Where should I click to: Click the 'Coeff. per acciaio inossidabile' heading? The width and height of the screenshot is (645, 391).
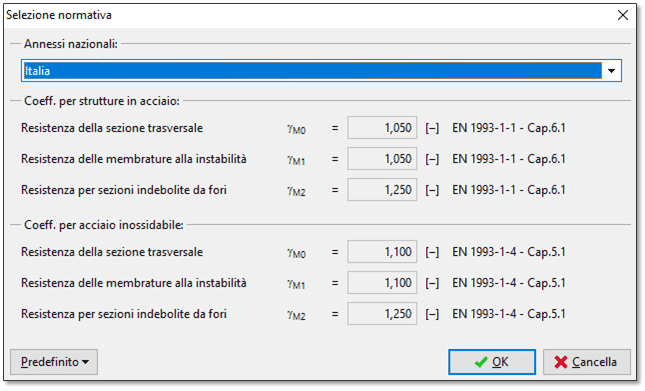click(104, 225)
